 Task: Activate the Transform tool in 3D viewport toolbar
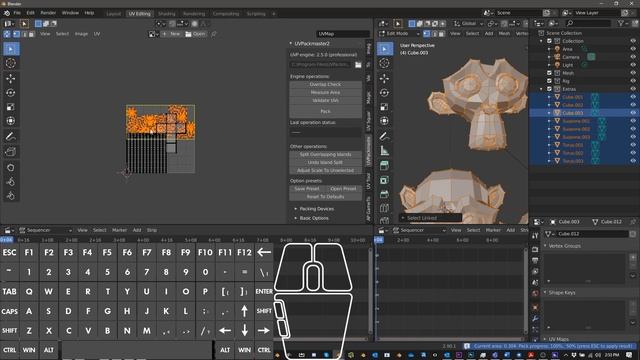point(384,121)
